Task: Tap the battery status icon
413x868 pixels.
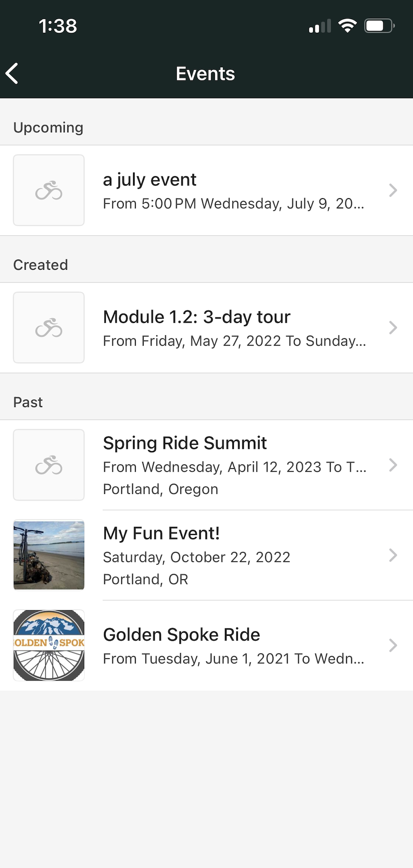Action: [x=380, y=26]
